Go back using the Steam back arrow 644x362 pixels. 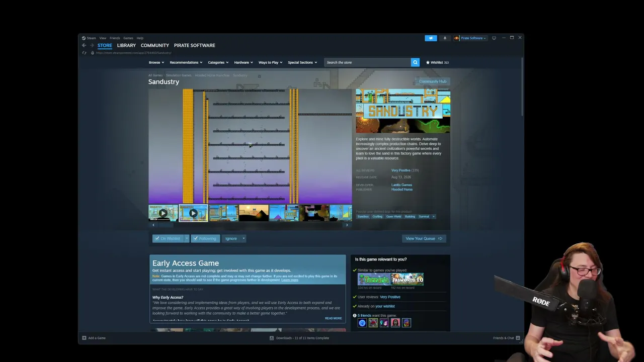(84, 45)
